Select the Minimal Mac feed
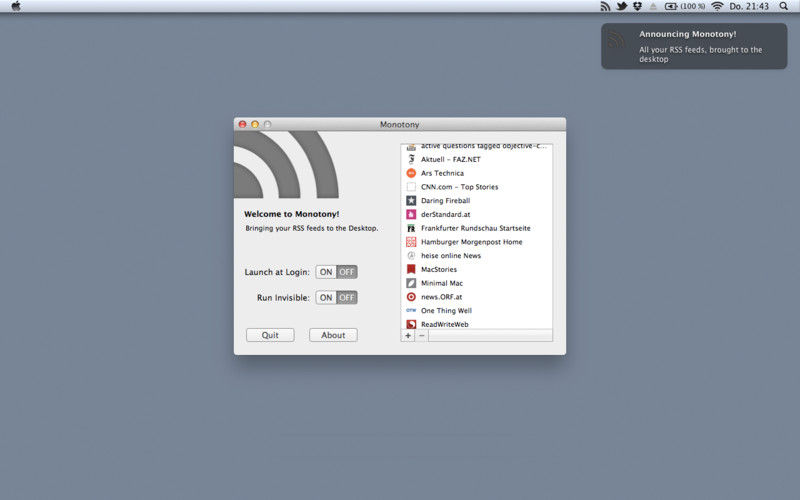 point(477,283)
